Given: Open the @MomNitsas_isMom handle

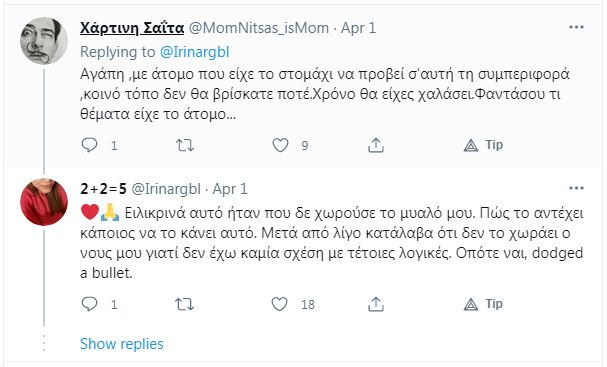Looking at the screenshot, I should click(259, 28).
